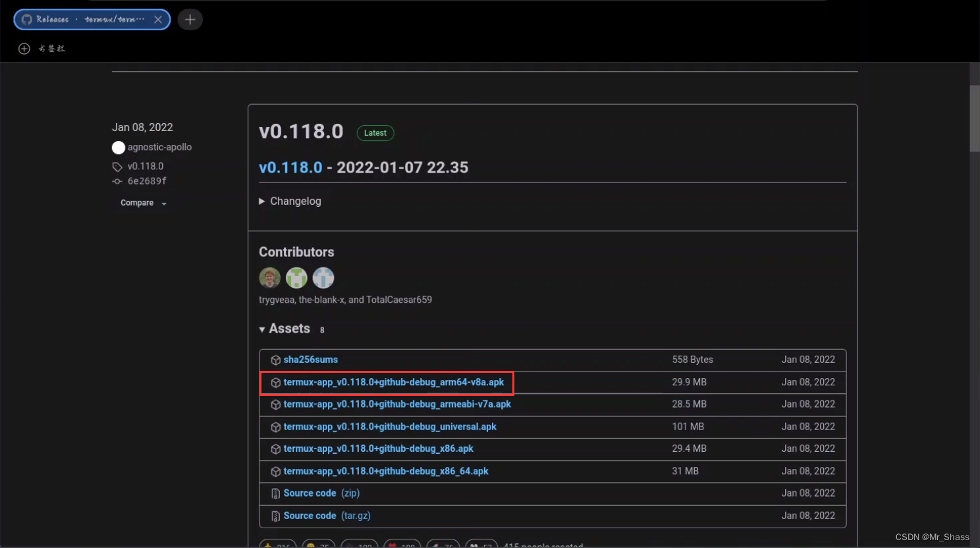Open a new browser tab with plus button
980x548 pixels.
coord(190,20)
